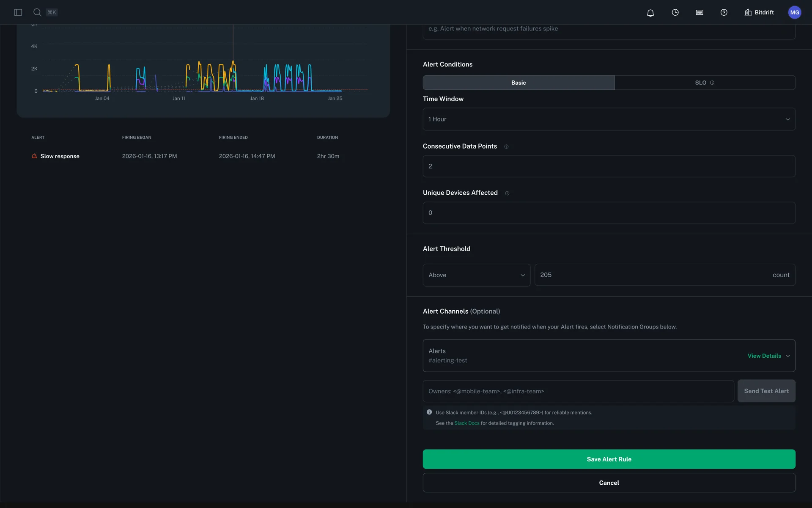Viewport: 812px width, 508px height.
Task: Click Save Alert Rule button
Action: pyautogui.click(x=609, y=459)
